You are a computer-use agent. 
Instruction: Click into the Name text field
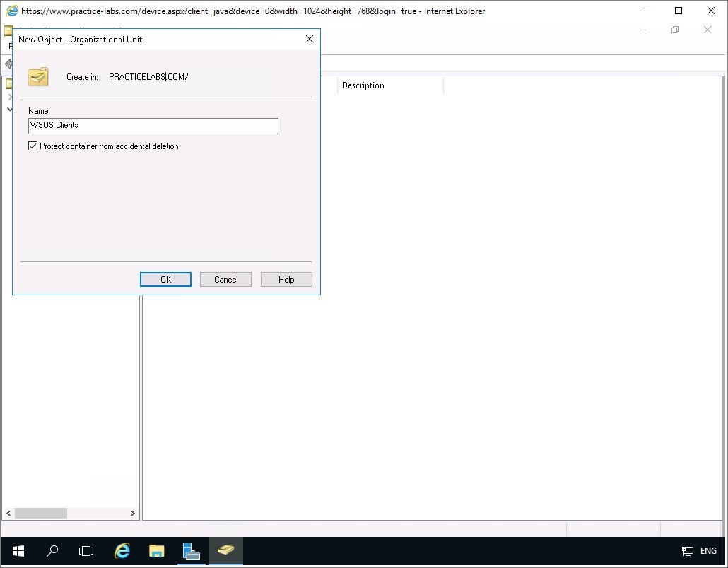point(153,126)
